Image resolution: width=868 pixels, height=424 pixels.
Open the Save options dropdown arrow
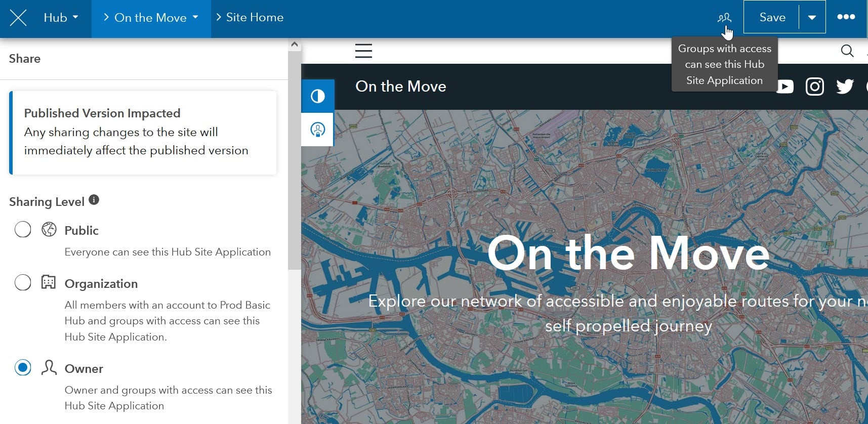(812, 17)
